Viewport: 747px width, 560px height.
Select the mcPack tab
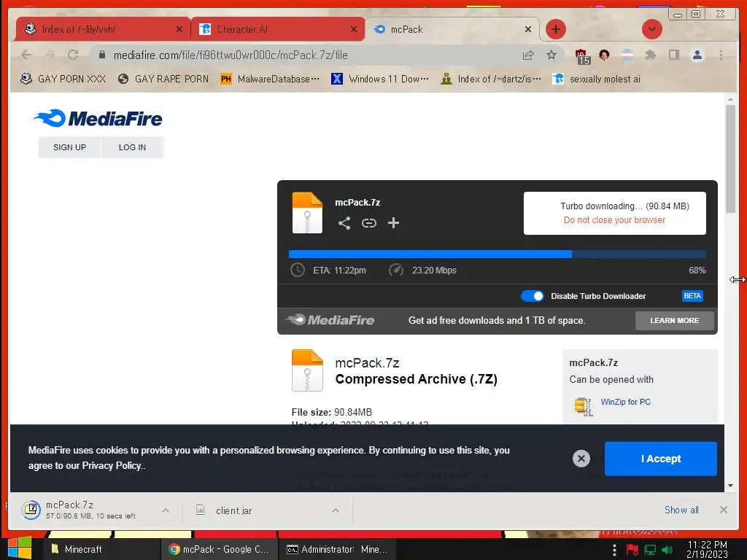[x=452, y=29]
